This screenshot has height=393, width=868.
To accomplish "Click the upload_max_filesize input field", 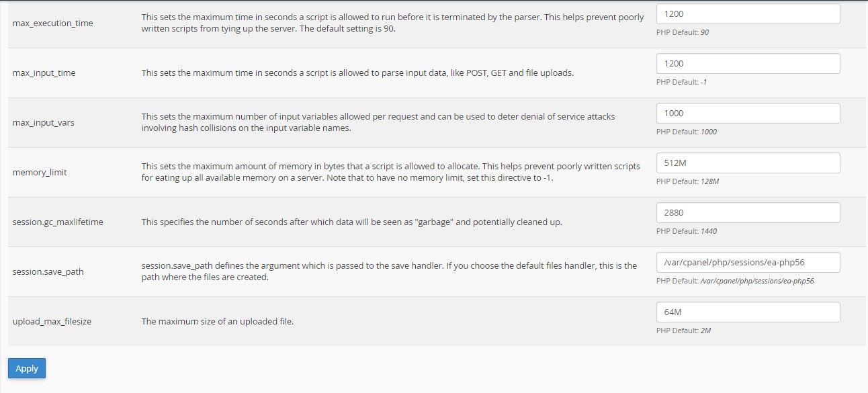I will click(x=748, y=312).
